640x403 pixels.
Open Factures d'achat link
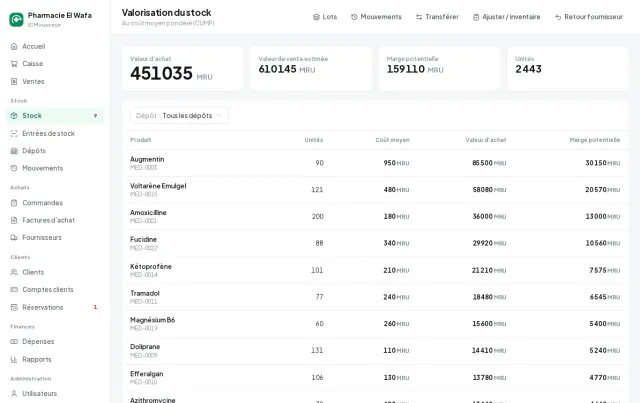coord(55,220)
